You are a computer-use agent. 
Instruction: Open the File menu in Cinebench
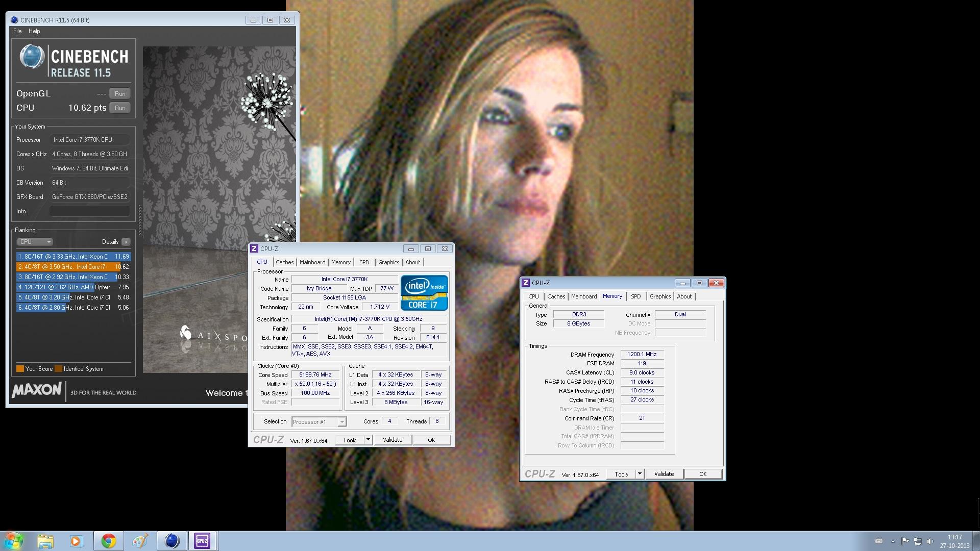coord(17,31)
